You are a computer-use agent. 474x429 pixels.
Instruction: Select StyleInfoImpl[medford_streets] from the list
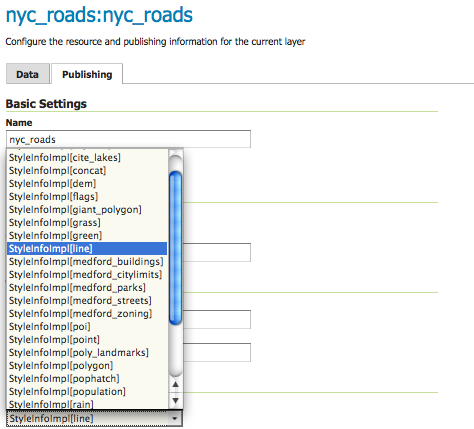[x=87, y=300]
